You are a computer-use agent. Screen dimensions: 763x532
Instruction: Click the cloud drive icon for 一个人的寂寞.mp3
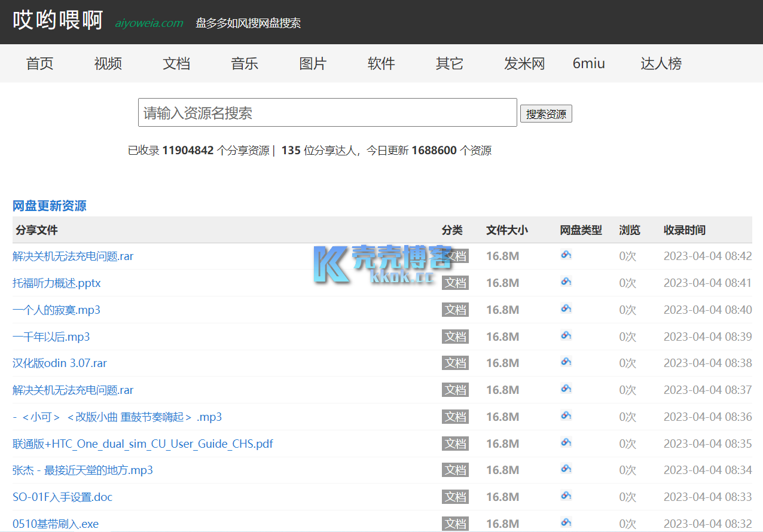pos(566,308)
